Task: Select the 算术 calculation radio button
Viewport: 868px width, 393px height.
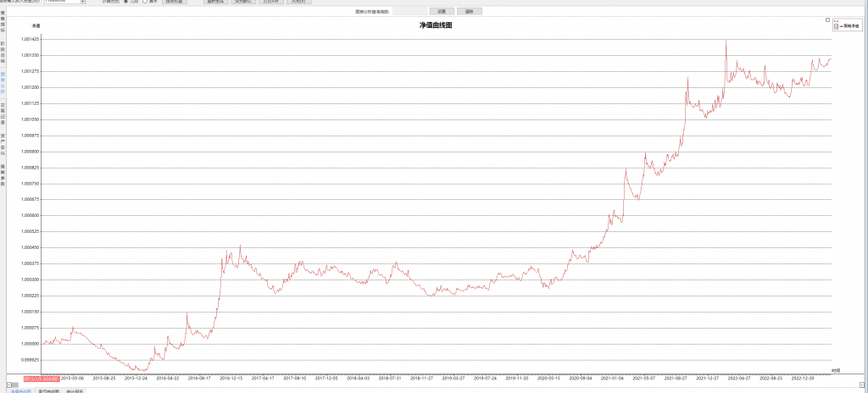Action: point(145,2)
